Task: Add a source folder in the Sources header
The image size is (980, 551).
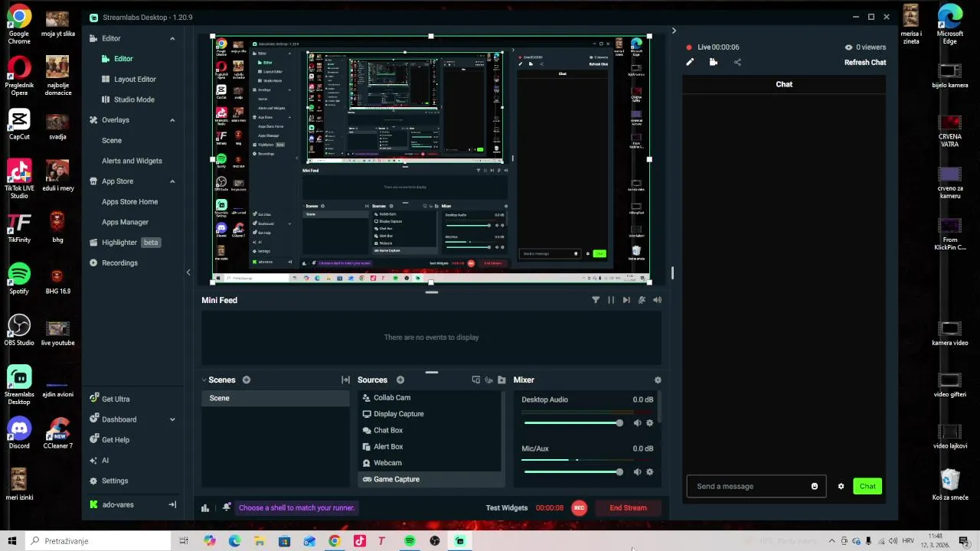Action: [x=501, y=380]
